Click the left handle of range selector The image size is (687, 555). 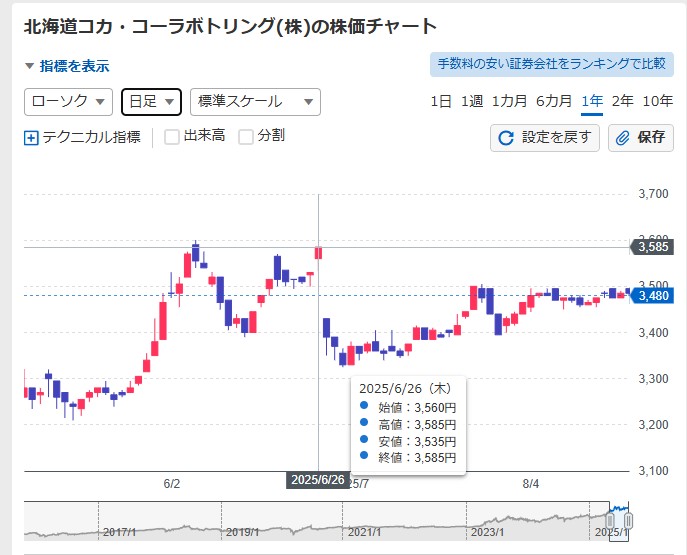pyautogui.click(x=609, y=521)
